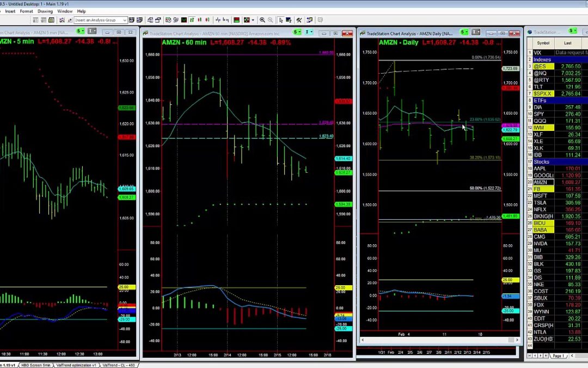Select the green OHLC bar type icon
Screen dimensions: 588x368
click(192, 20)
